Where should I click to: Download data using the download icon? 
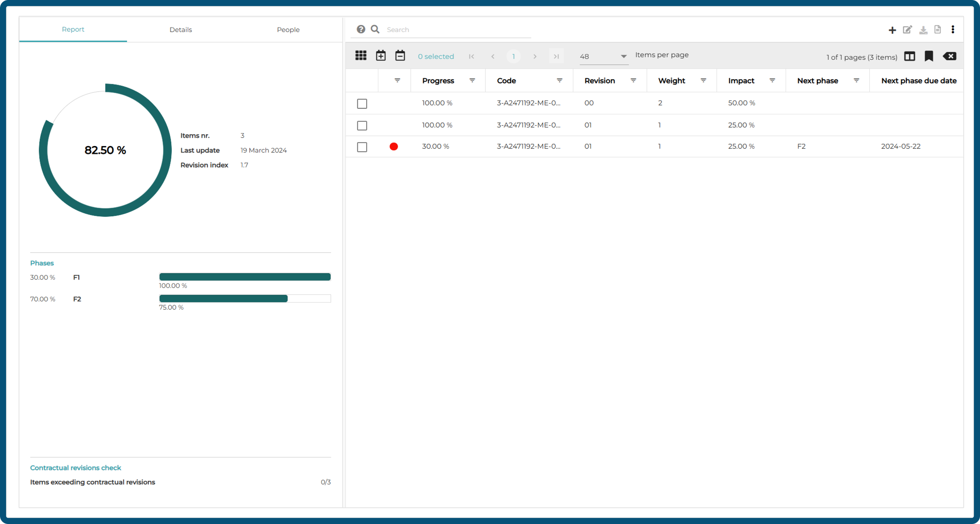tap(923, 29)
